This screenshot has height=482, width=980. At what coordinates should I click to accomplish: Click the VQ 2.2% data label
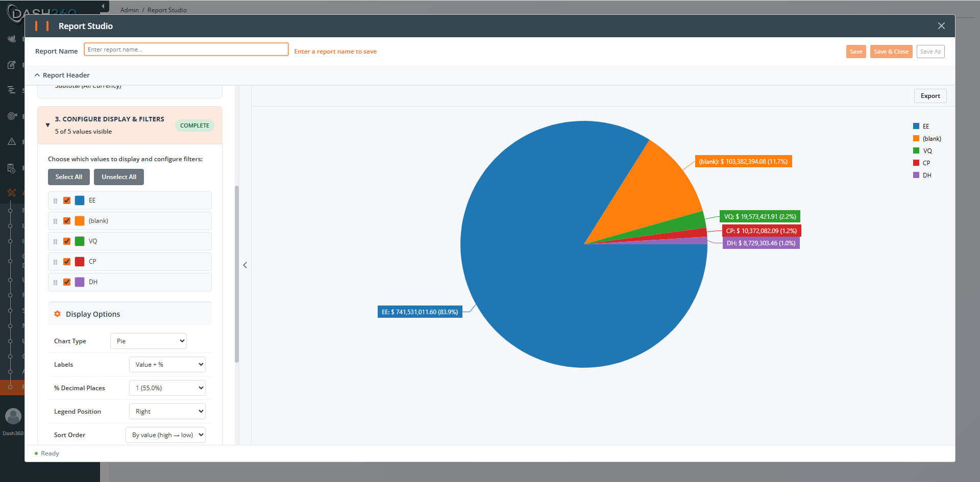pyautogui.click(x=760, y=217)
